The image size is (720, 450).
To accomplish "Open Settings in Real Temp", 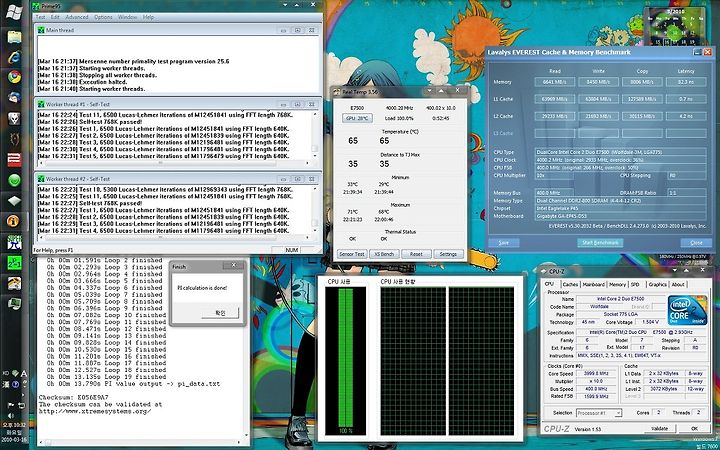I will tap(448, 254).
